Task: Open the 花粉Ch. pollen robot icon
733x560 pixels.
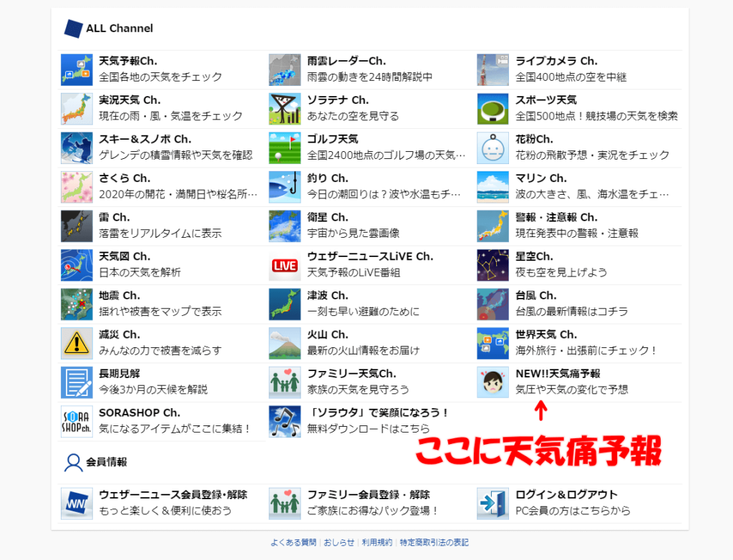Action: (x=492, y=148)
